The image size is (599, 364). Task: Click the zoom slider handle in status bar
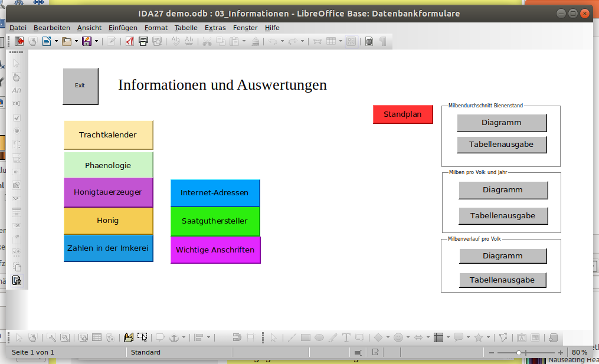coord(519,353)
